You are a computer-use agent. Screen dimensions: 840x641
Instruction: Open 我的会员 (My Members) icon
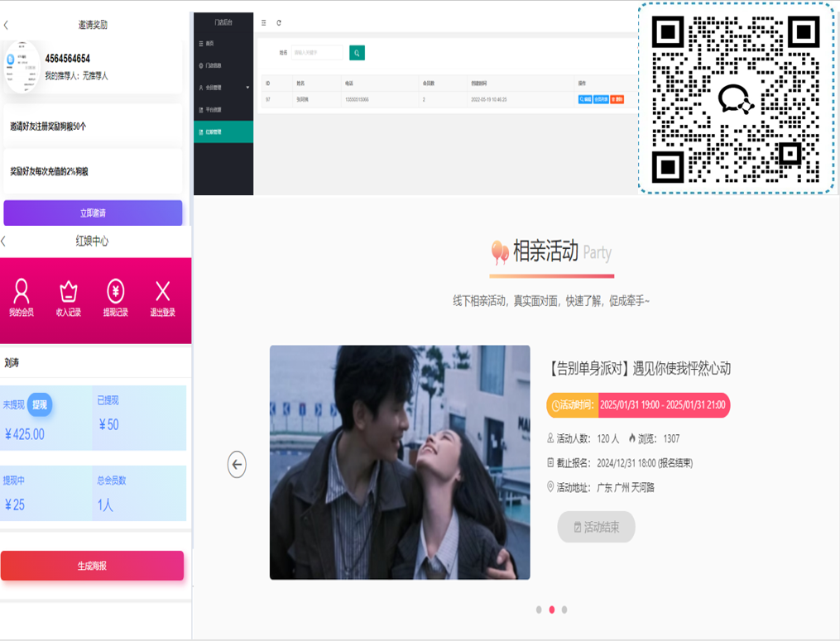click(22, 298)
